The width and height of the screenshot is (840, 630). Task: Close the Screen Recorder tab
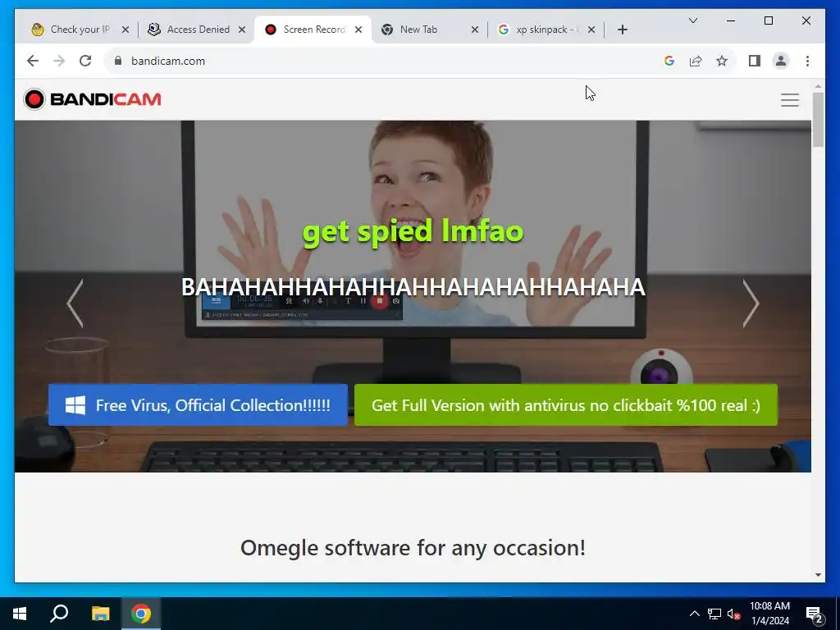click(x=358, y=30)
